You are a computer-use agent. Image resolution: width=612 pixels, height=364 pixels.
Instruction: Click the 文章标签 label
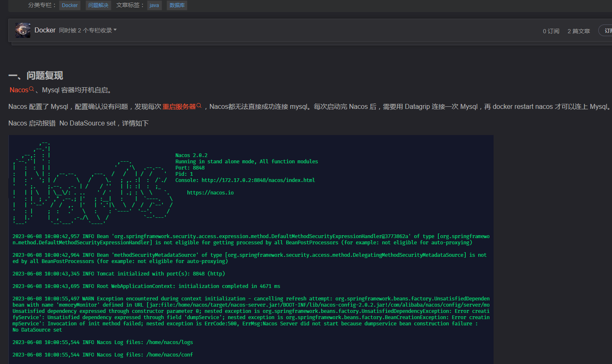pos(130,5)
